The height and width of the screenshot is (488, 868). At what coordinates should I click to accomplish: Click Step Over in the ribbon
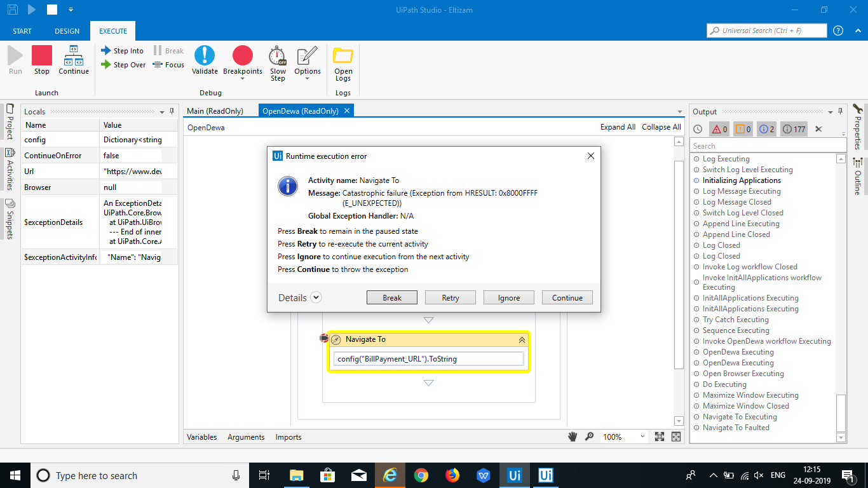click(123, 65)
